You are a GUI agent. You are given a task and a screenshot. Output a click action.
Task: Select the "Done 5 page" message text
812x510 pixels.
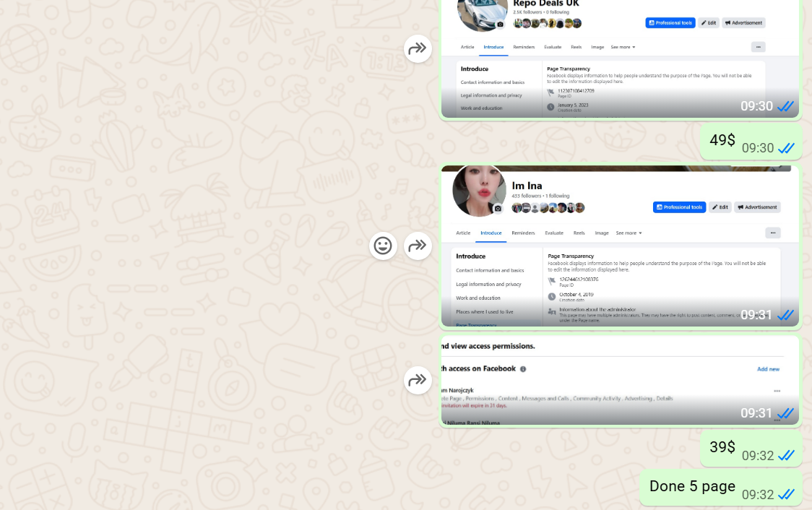pyautogui.click(x=692, y=487)
